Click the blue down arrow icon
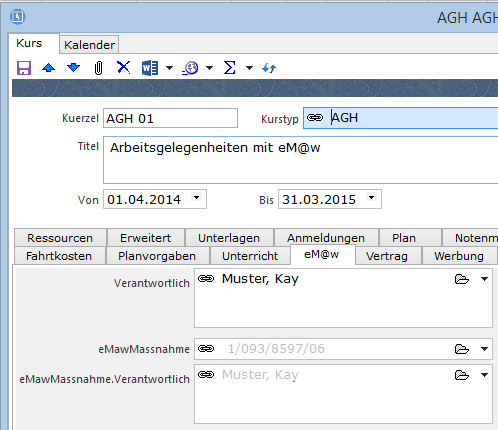The width and height of the screenshot is (498, 430). click(73, 68)
